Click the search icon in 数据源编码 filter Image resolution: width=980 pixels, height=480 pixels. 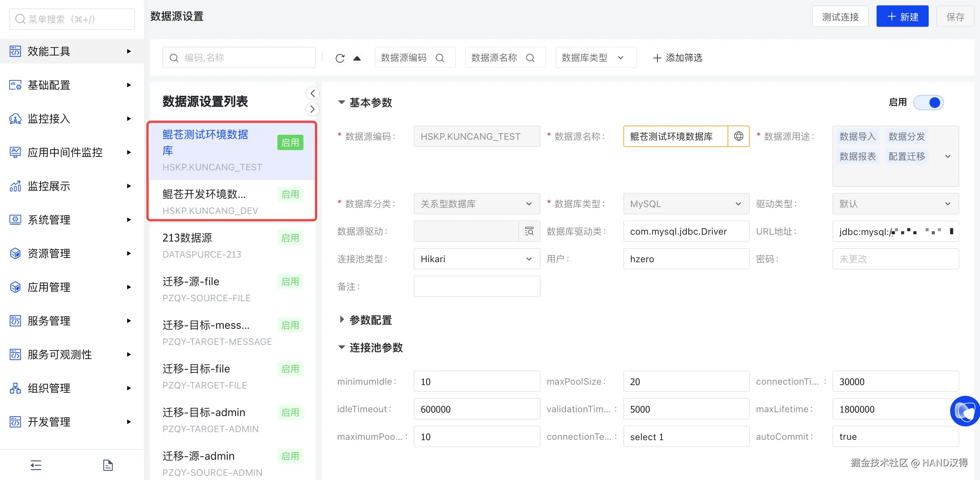click(x=440, y=58)
